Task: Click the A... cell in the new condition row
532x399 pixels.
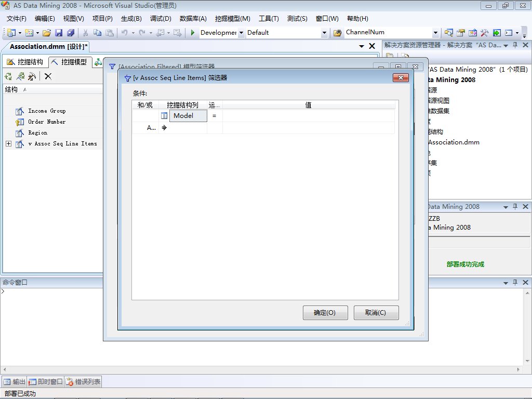Action: coord(145,128)
